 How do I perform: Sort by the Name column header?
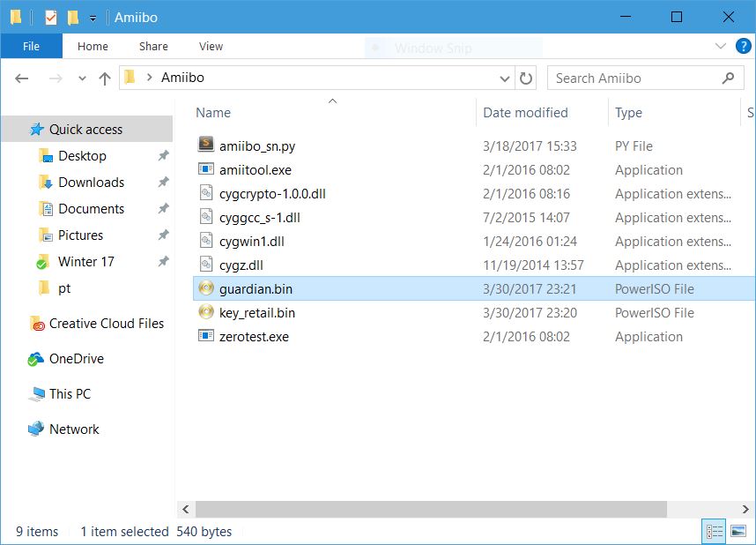(213, 113)
